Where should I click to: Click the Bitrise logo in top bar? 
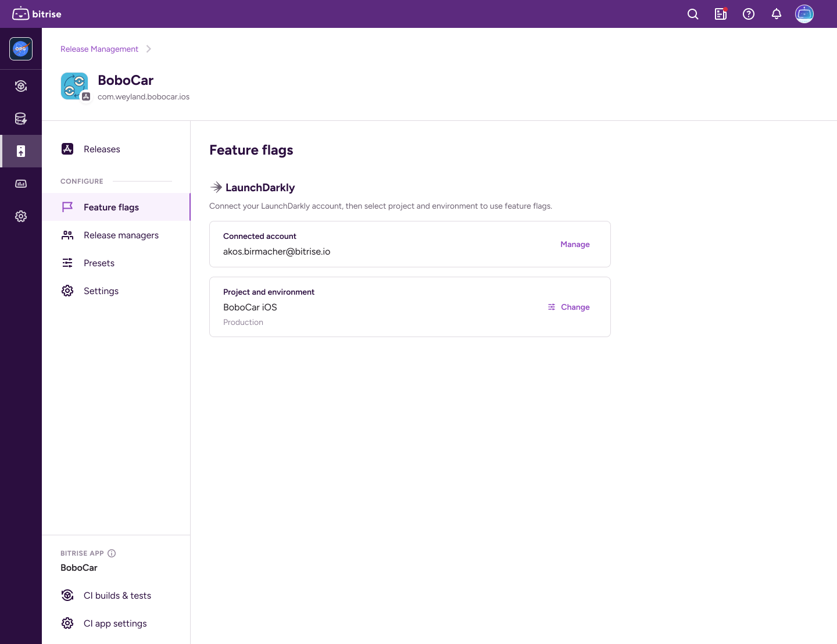click(37, 14)
